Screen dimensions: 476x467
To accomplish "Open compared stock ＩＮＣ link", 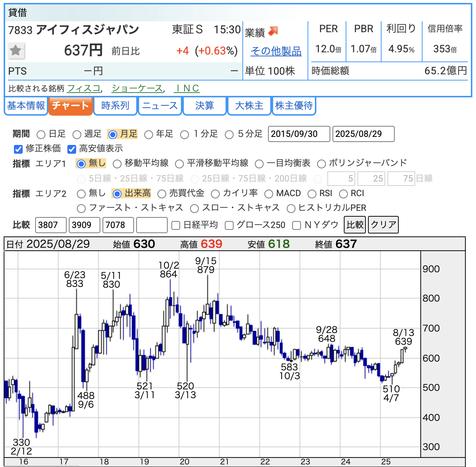I will 187,89.
